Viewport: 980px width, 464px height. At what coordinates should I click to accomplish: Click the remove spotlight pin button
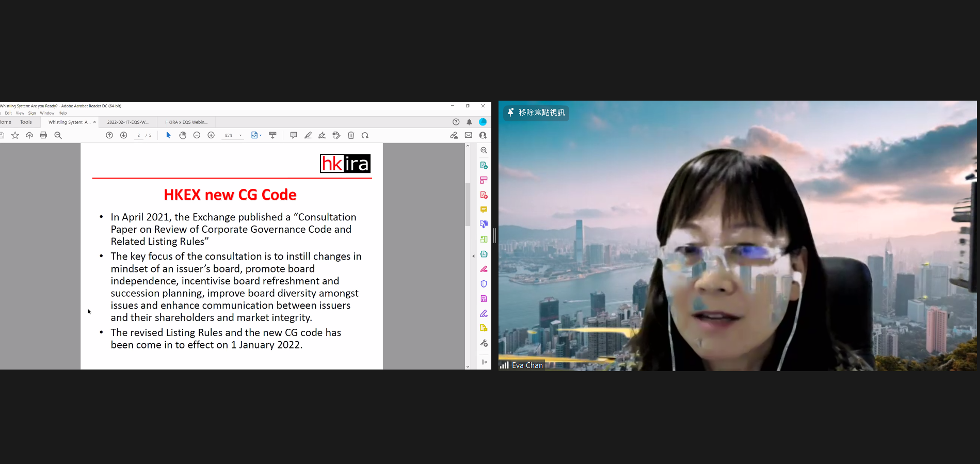point(536,113)
